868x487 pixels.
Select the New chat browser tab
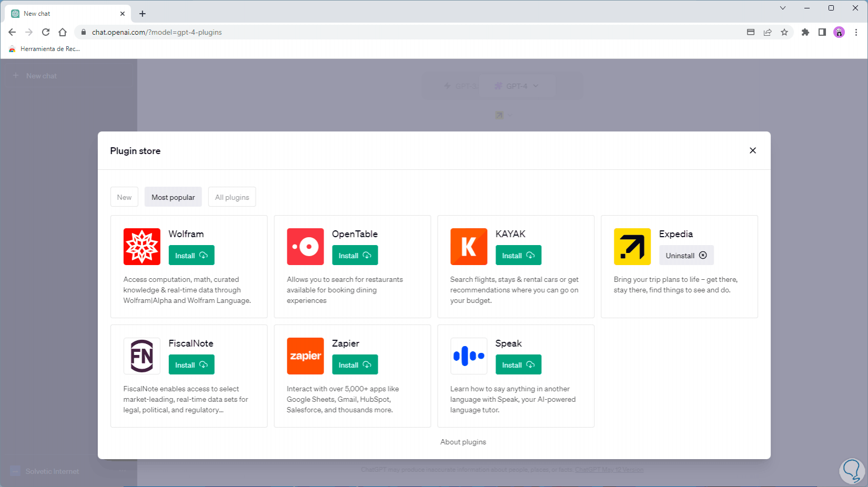[68, 14]
